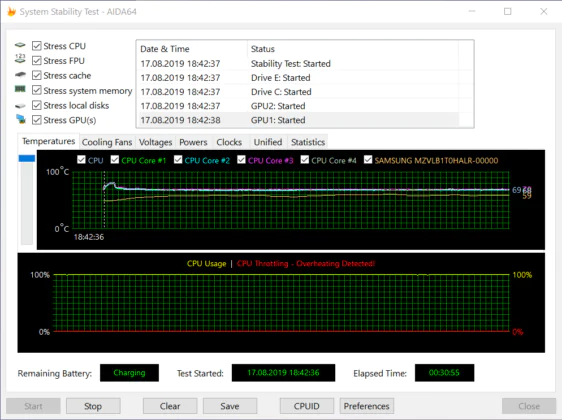Open the Clocks tab
Viewport: 562px width, 420px height.
tap(229, 142)
